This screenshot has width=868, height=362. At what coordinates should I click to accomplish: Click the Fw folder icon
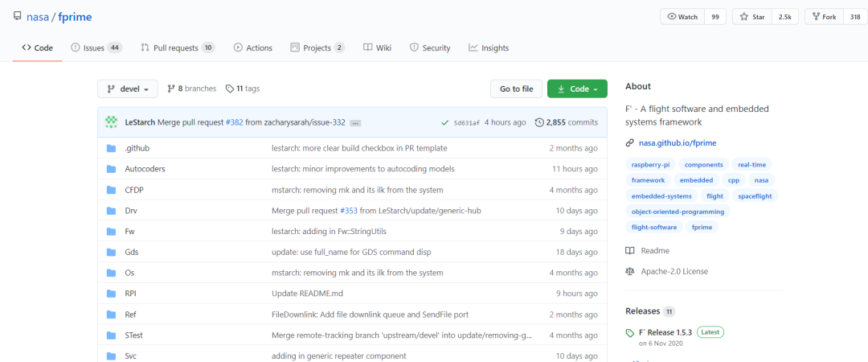tap(111, 231)
